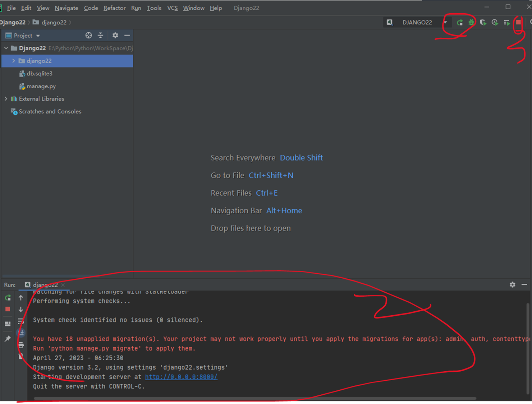The height and width of the screenshot is (404, 532).
Task: Run DJANGO22 with coverage
Action: (483, 23)
